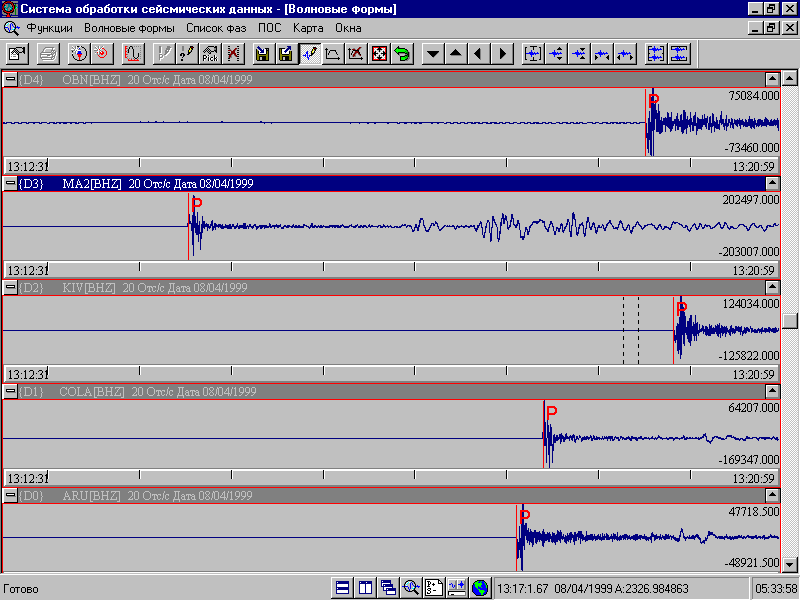Click the delete pick icon with red X

233,54
